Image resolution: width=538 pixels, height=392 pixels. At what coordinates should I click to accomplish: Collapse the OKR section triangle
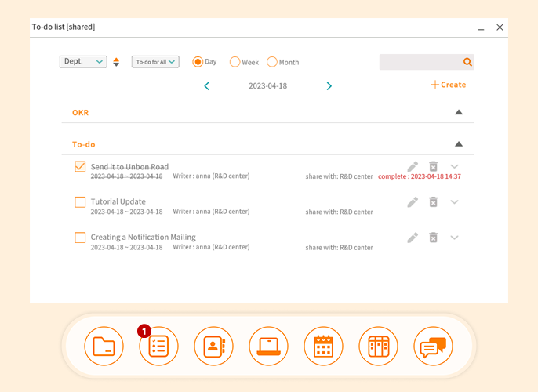[x=459, y=112]
